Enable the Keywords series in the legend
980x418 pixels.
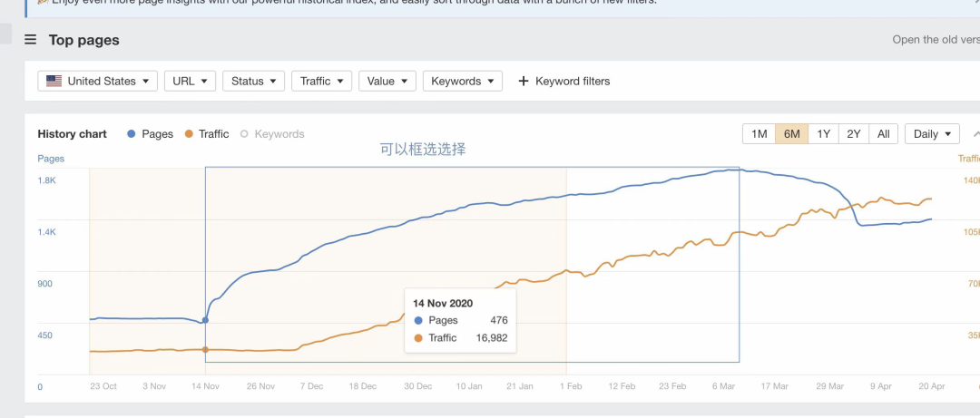pyautogui.click(x=272, y=133)
